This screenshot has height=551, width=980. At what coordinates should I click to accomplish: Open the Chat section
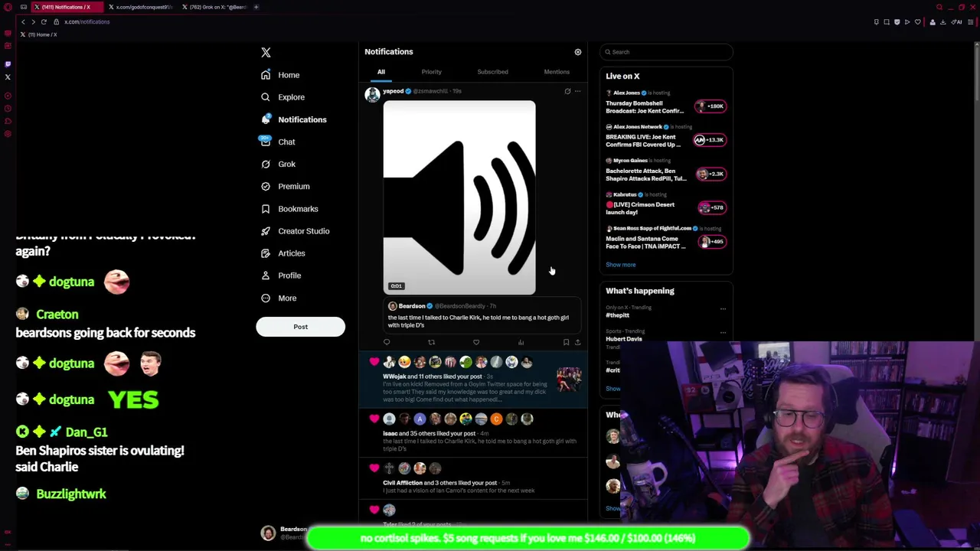[278, 142]
